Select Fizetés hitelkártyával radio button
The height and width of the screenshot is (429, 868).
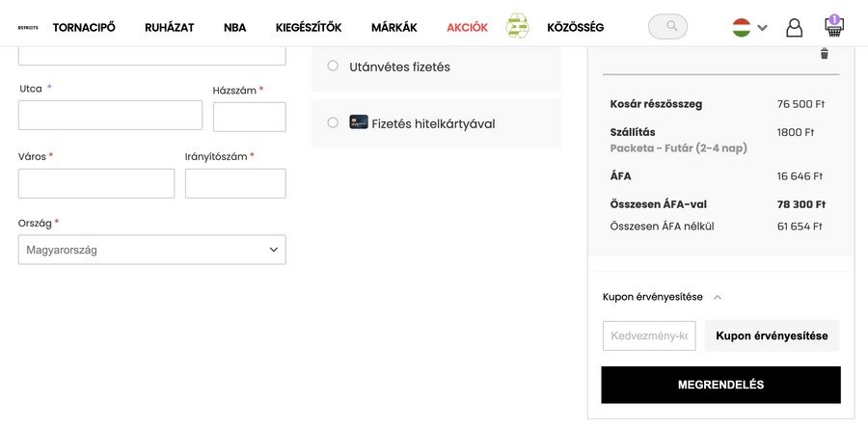click(x=333, y=123)
